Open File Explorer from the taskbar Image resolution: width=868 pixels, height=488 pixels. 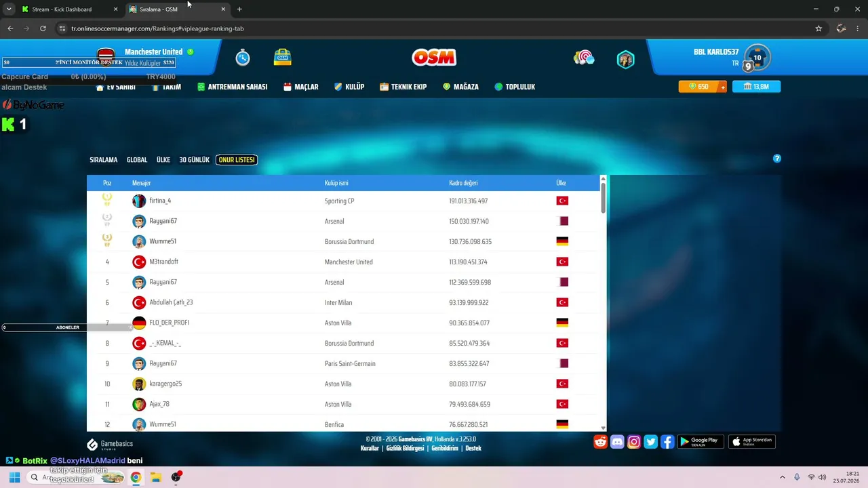tap(156, 477)
